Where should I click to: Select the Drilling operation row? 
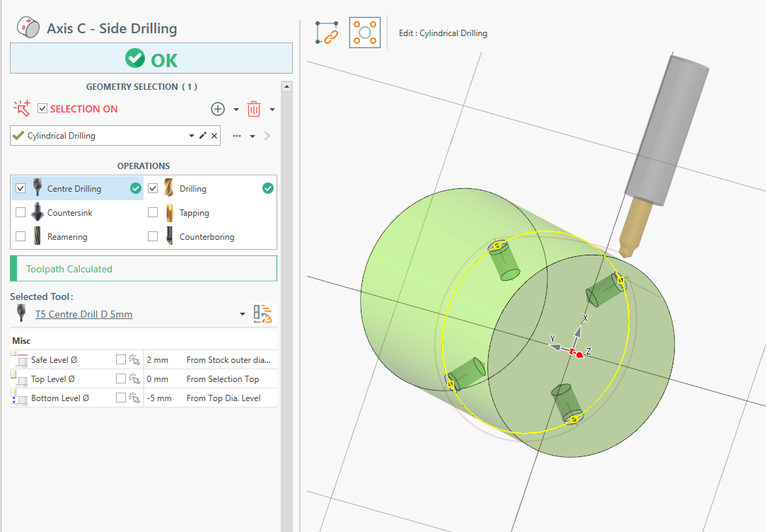click(193, 189)
